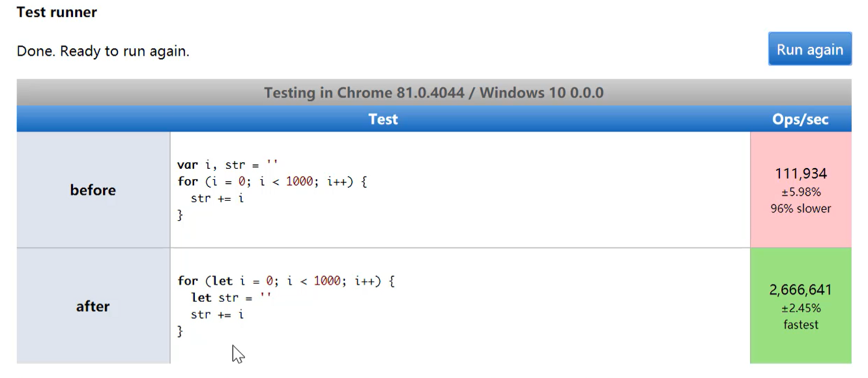This screenshot has width=868, height=378.
Task: Click the Run again button
Action: [x=809, y=50]
